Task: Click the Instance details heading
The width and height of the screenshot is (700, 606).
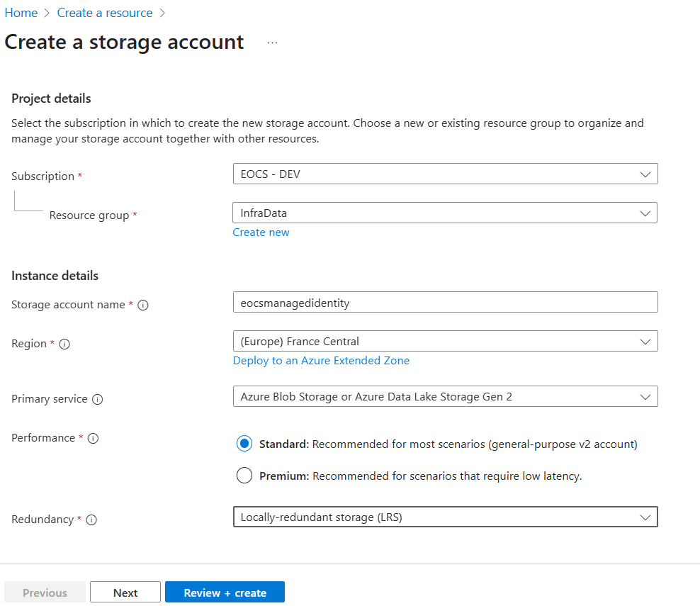Action: coord(55,276)
